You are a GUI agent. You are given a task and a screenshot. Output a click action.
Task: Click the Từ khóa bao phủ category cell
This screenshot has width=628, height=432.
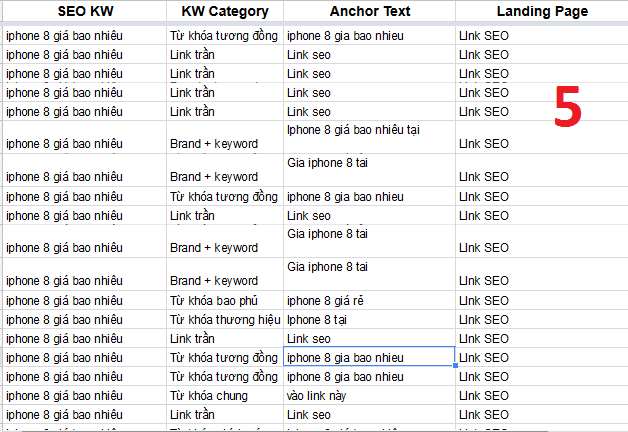click(x=225, y=300)
